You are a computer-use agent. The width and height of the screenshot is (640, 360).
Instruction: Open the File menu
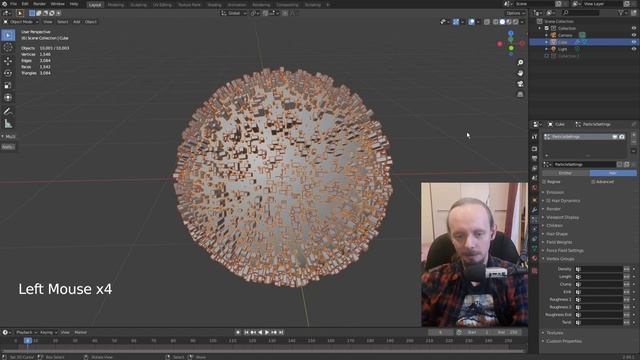pyautogui.click(x=13, y=4)
